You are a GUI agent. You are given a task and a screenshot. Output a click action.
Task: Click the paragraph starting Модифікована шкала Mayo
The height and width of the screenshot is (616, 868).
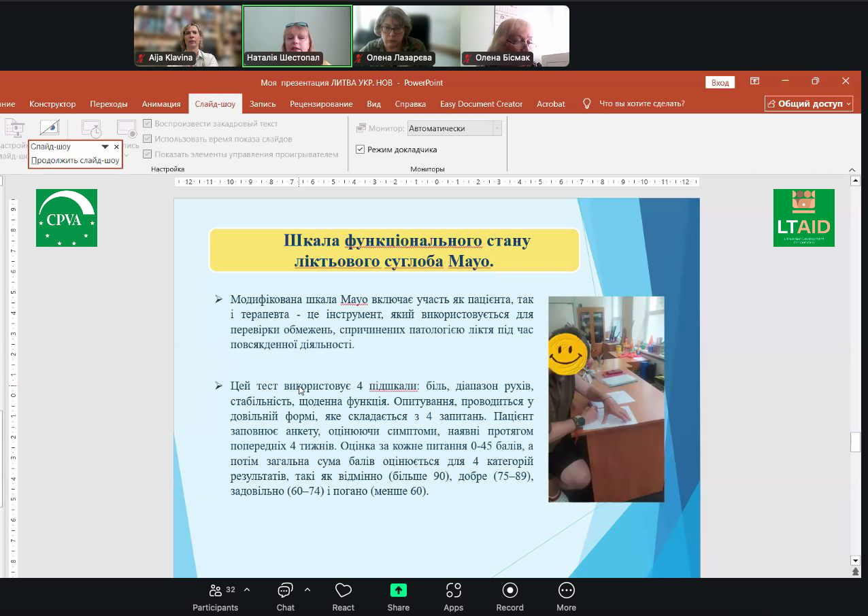(382, 322)
